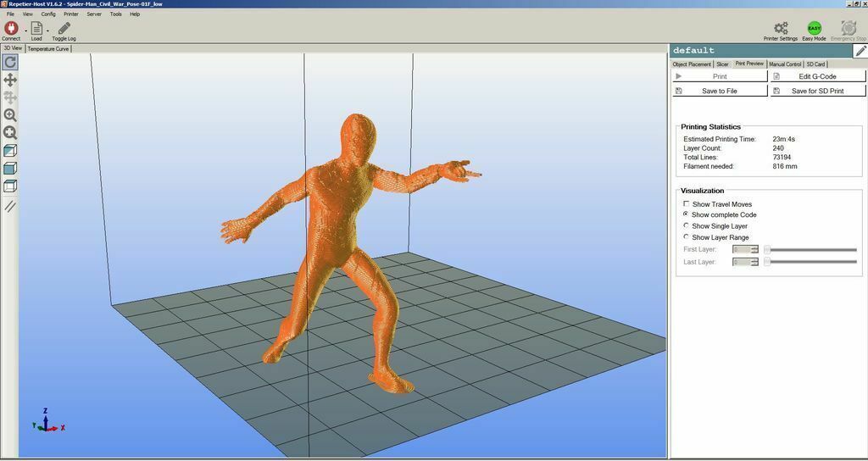
Task: Open the Server menu
Action: pos(94,14)
